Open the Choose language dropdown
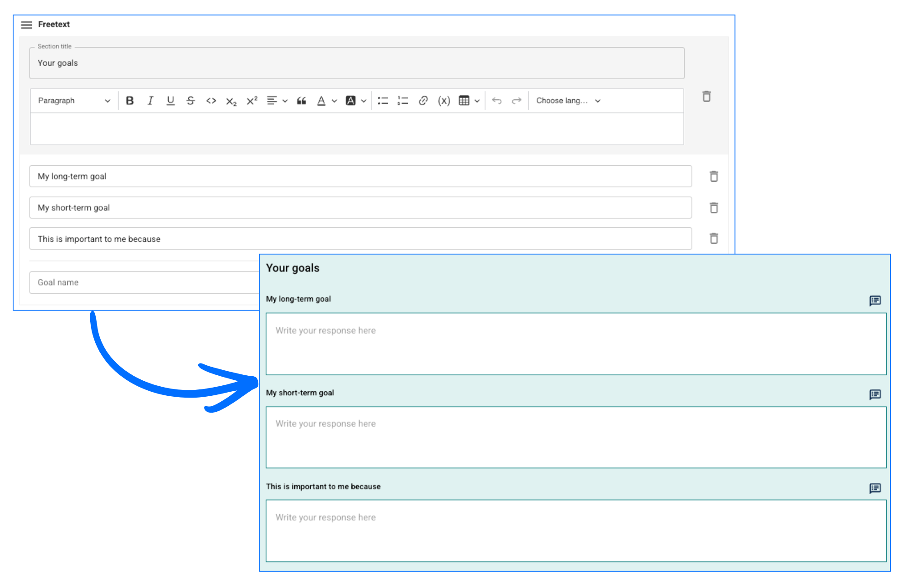The width and height of the screenshot is (904, 588). 568,101
